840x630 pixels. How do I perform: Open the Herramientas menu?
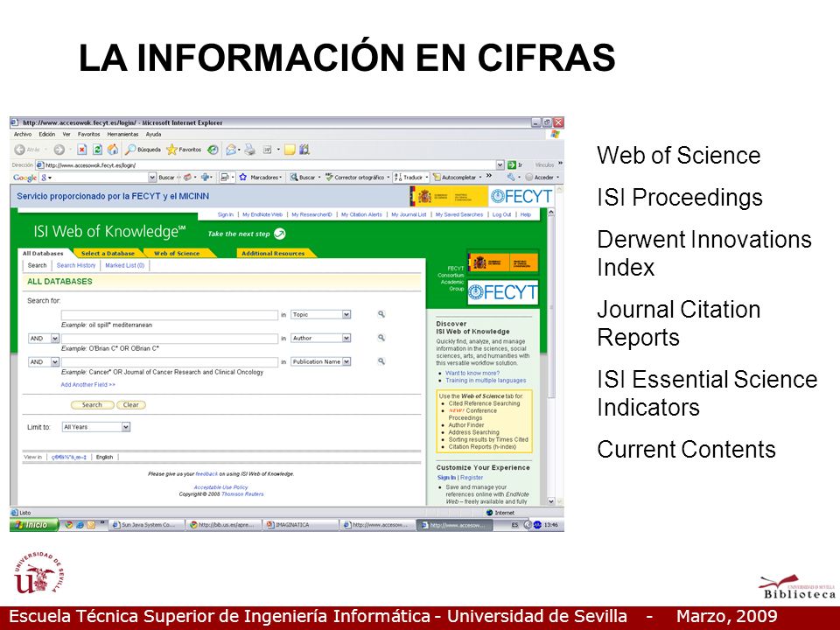pos(122,135)
